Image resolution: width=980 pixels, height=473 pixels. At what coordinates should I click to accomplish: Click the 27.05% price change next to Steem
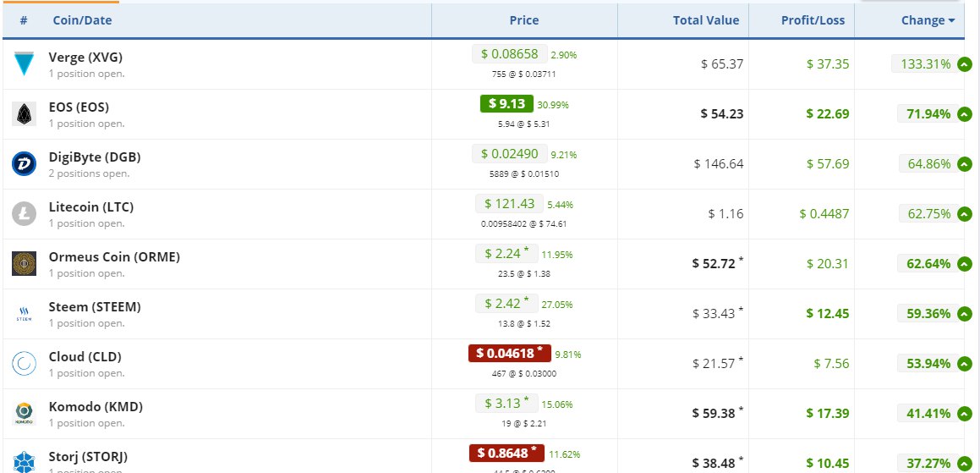point(557,305)
